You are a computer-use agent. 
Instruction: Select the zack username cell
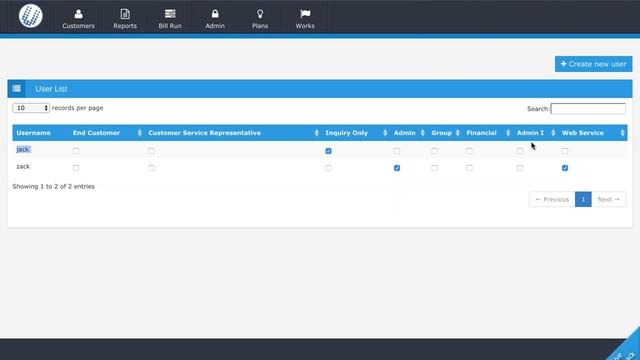point(23,167)
